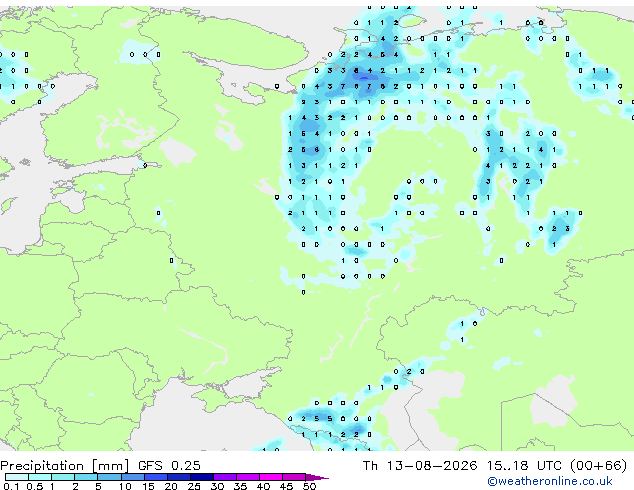
Task: Select the 1–2 mm legend swatch
Action: [x=63, y=477]
